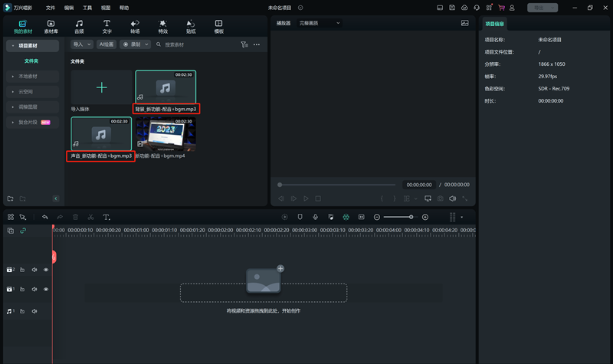Click the timeline text tool icon
The height and width of the screenshot is (364, 613).
tap(107, 217)
